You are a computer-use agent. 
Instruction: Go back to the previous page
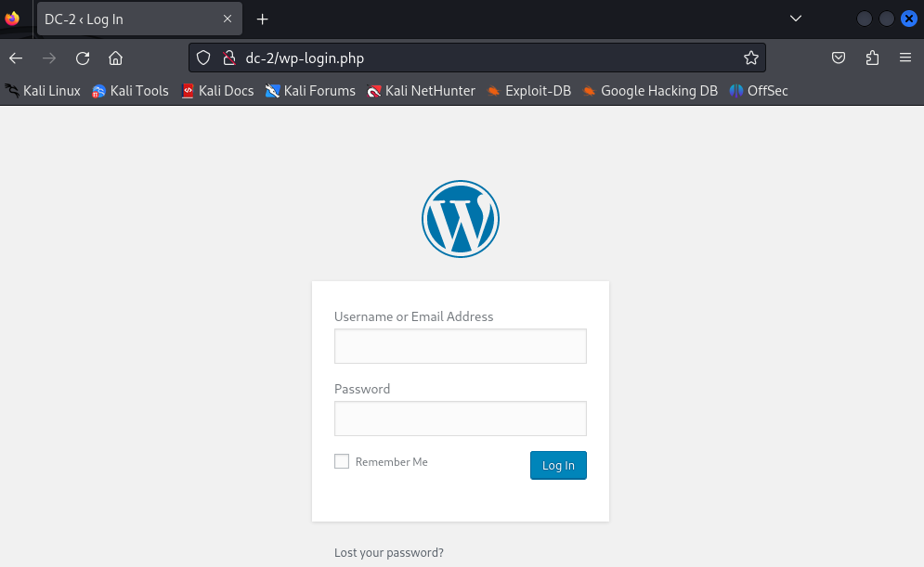click(16, 58)
